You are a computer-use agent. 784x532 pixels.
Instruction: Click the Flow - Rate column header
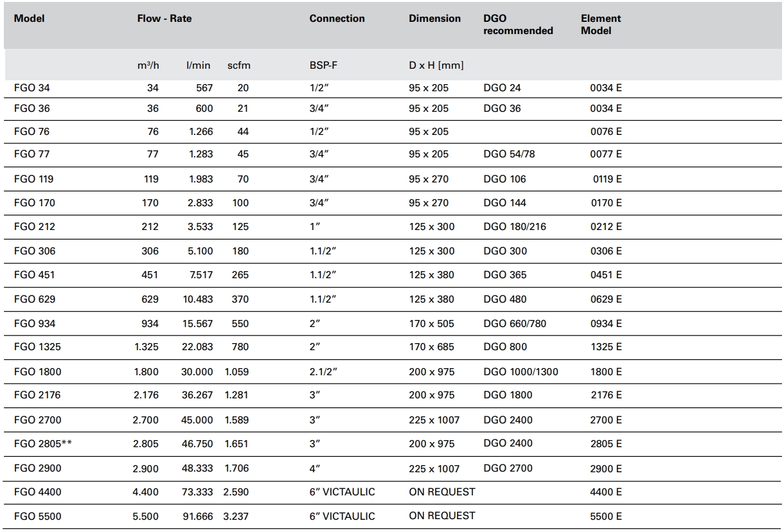coord(165,19)
